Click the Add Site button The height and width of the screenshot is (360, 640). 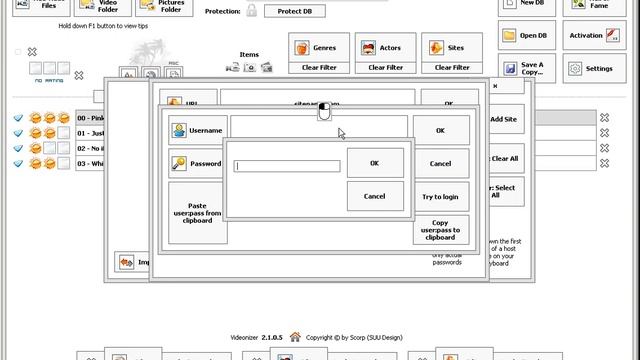(506, 119)
